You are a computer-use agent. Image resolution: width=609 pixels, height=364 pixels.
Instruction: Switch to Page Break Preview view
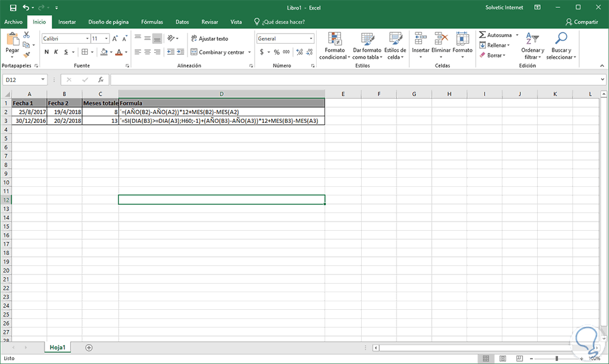(x=519, y=359)
